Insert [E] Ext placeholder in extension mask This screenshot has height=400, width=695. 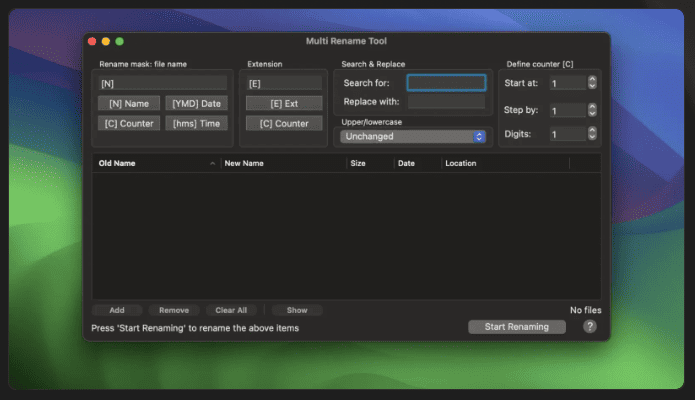point(284,103)
